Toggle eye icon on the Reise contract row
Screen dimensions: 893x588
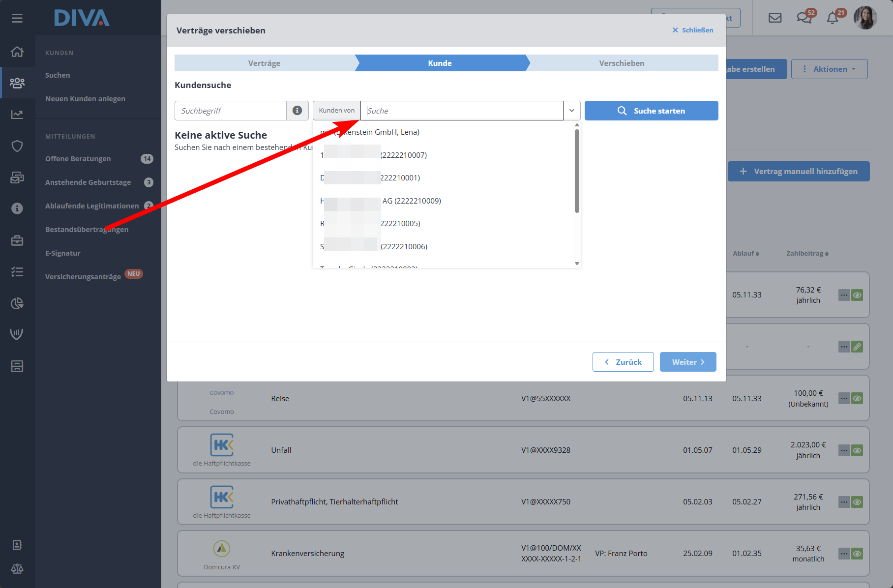coord(857,399)
